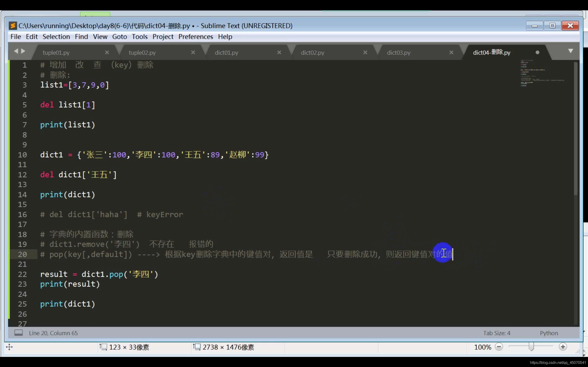Open the tab list dropdown arrow

pos(571,51)
